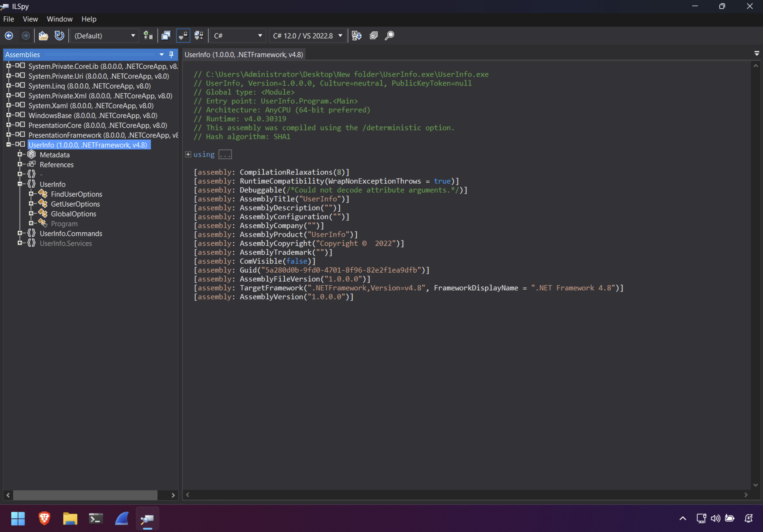Open the (Default) assembly list dropdown
The image size is (763, 532).
105,36
